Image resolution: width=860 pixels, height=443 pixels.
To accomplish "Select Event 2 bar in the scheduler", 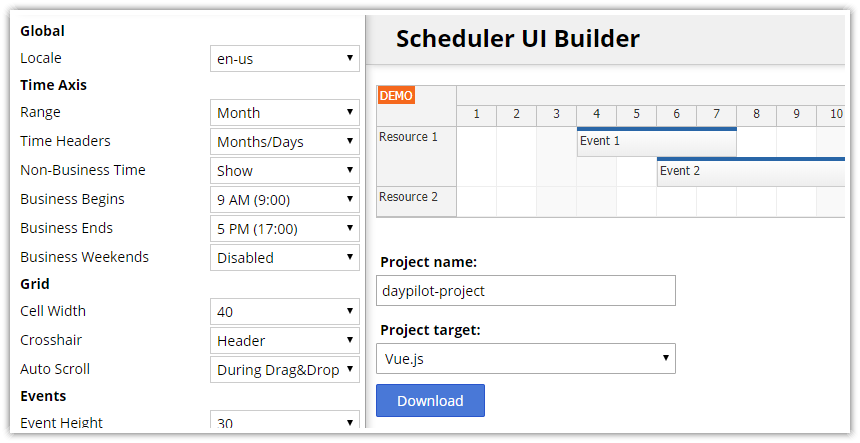I will pos(750,171).
